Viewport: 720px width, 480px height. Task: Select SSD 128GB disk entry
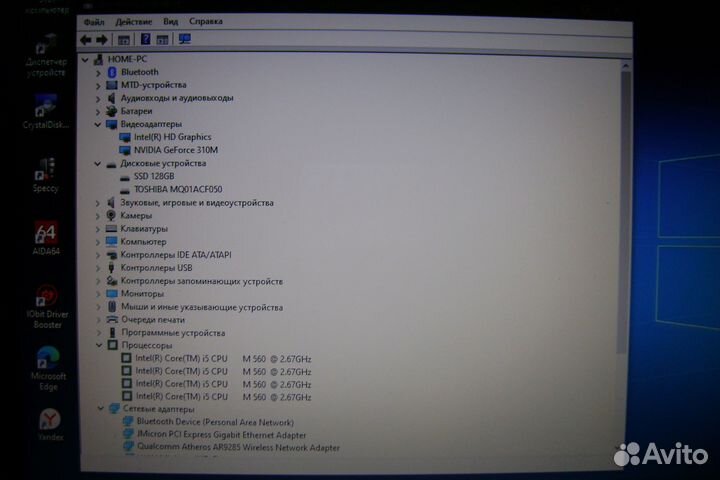[x=154, y=176]
